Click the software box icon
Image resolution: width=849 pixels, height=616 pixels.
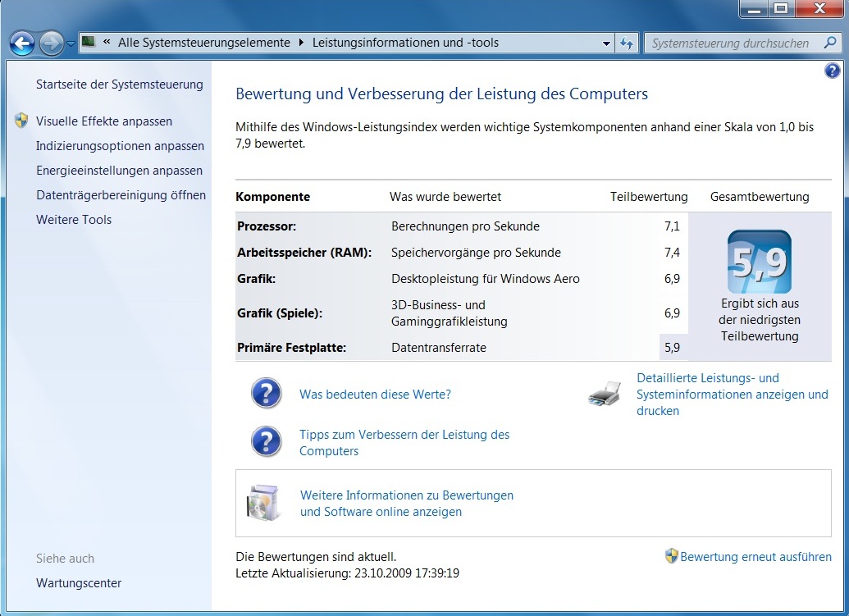tap(263, 503)
